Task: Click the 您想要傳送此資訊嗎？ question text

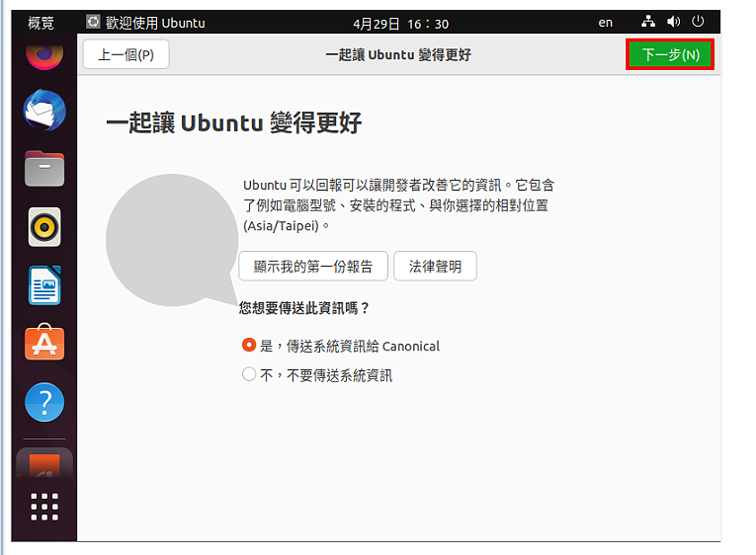Action: tap(304, 308)
